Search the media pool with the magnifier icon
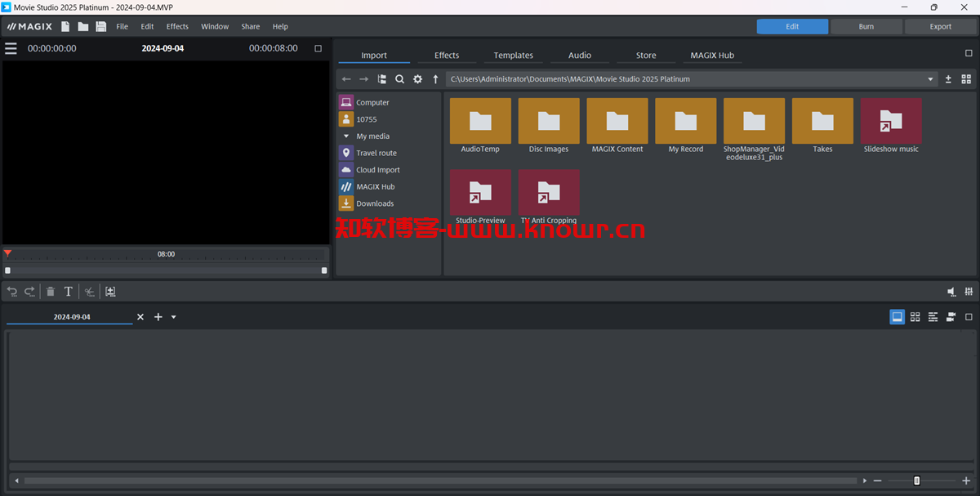Image resolution: width=980 pixels, height=496 pixels. (x=399, y=79)
